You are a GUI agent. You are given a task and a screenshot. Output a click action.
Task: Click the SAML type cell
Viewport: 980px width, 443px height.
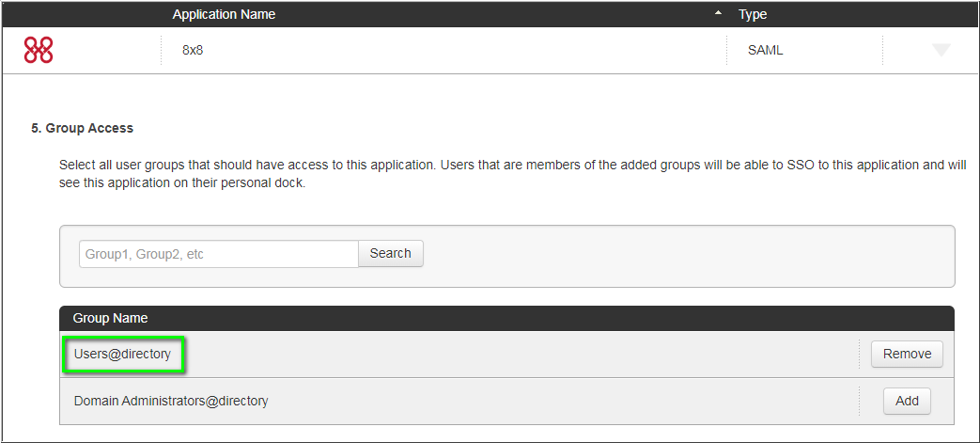click(765, 50)
